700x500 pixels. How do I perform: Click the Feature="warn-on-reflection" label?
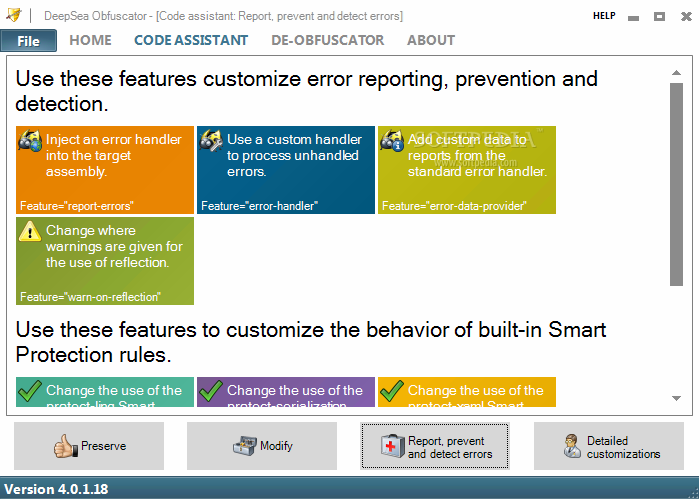tap(90, 297)
